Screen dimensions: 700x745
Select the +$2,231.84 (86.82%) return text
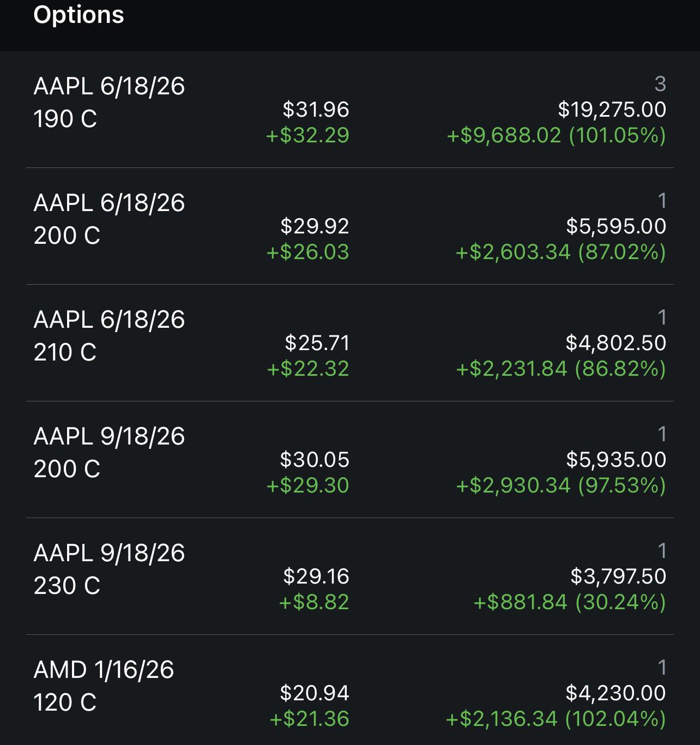click(x=561, y=369)
